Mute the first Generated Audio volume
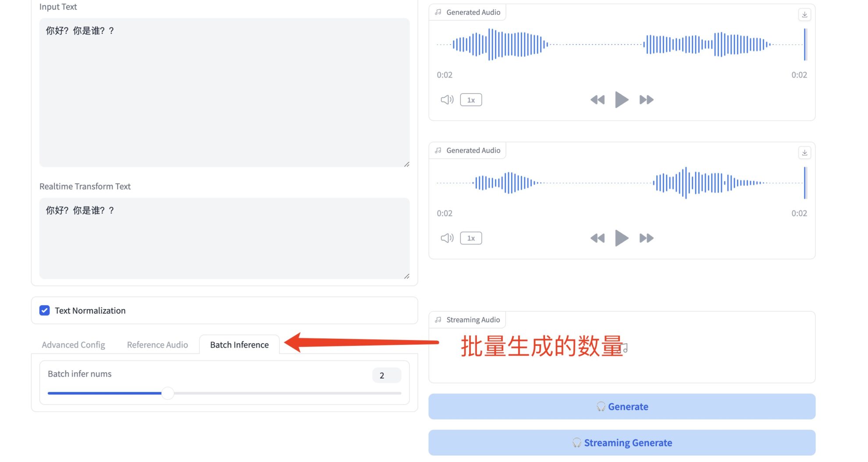 (447, 100)
